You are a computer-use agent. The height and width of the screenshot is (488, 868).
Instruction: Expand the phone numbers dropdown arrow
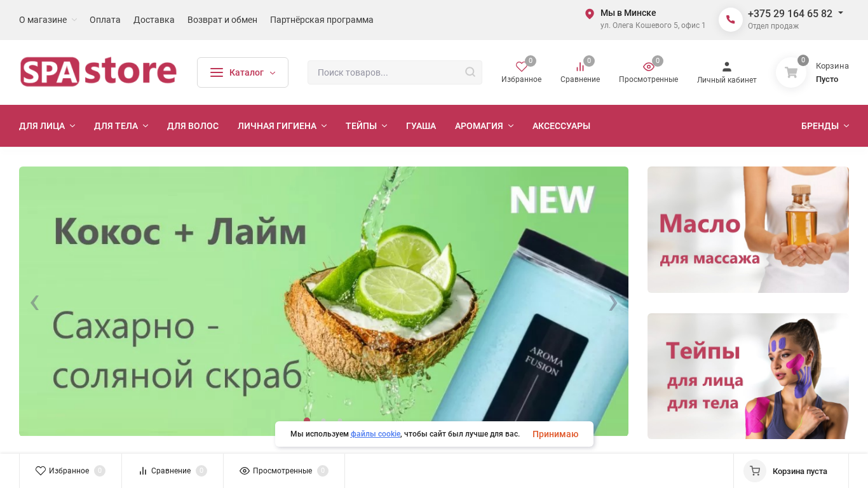841,13
